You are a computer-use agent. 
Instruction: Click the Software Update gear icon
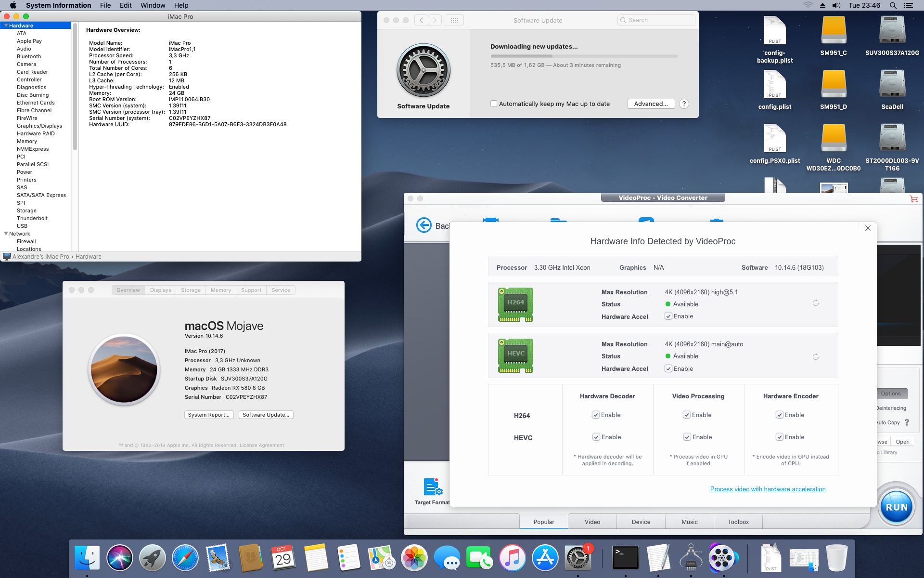(x=423, y=70)
